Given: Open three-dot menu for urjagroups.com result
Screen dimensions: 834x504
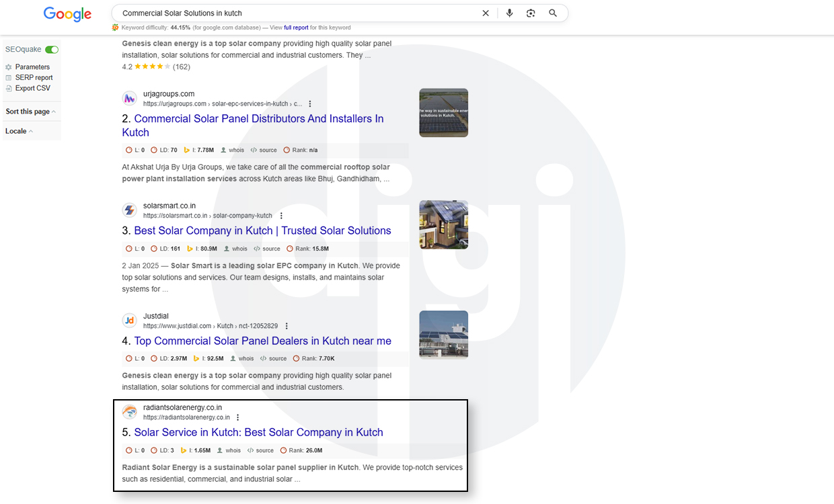Looking at the screenshot, I should (310, 104).
